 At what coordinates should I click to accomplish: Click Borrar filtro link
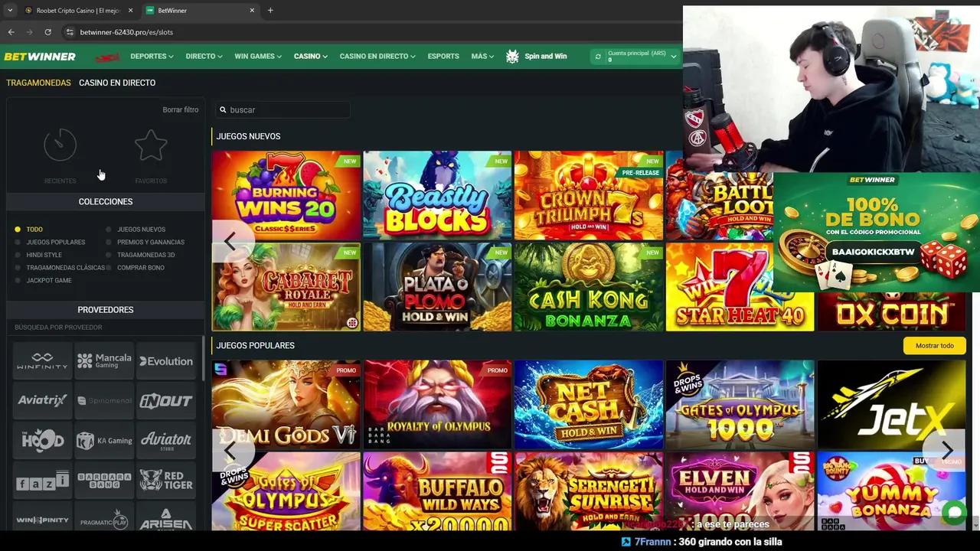[x=180, y=109]
